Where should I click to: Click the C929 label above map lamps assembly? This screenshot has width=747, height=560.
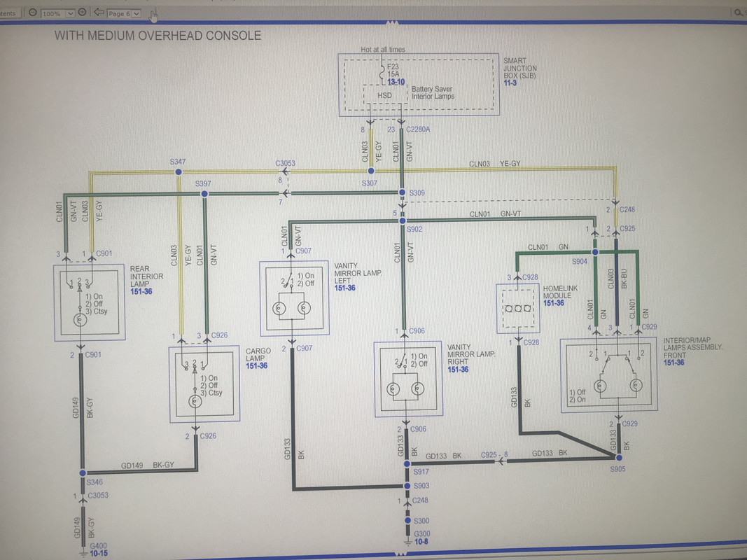click(649, 327)
